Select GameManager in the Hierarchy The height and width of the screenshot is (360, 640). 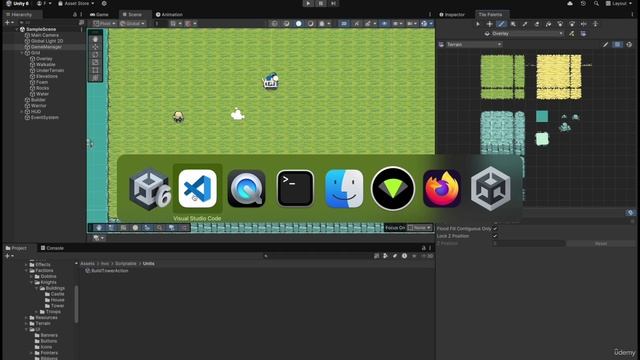click(x=46, y=47)
